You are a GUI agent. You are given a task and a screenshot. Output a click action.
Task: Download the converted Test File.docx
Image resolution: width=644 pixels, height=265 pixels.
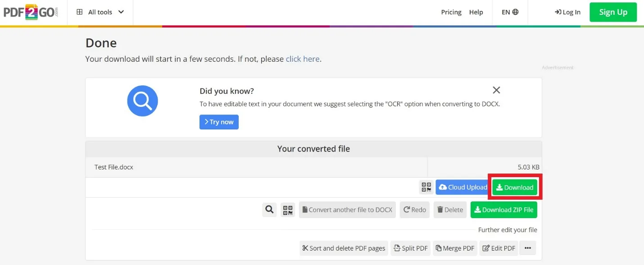514,187
